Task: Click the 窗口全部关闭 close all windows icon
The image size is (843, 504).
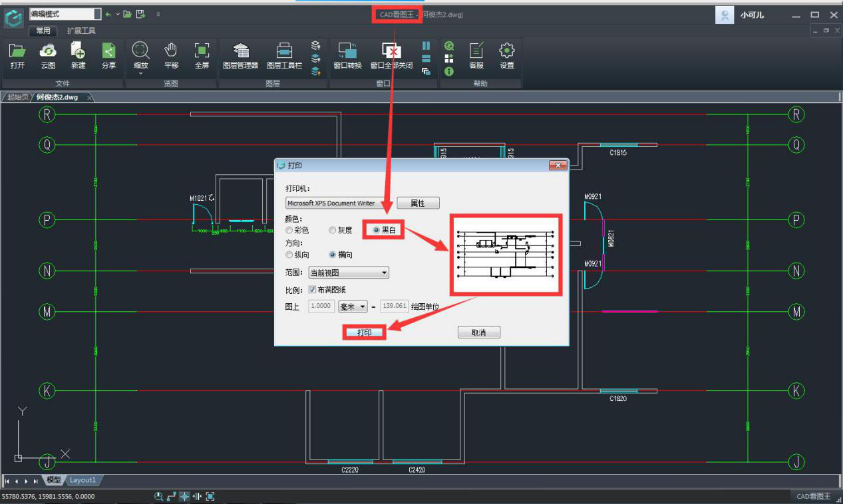Action: (x=391, y=51)
